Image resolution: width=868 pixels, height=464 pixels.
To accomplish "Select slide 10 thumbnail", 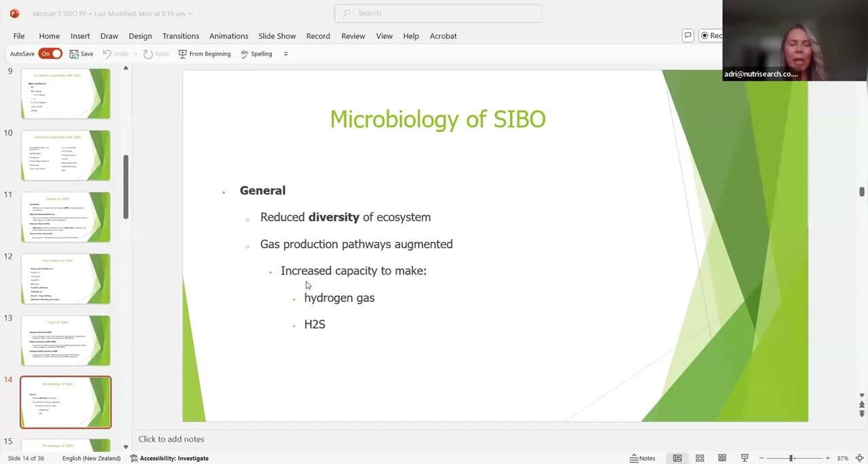I will pyautogui.click(x=65, y=155).
